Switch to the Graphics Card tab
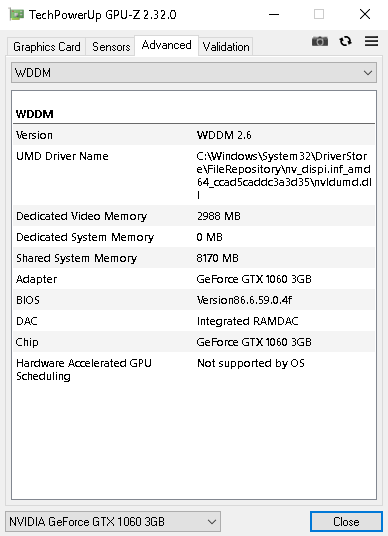Viewport: 388px width, 536px height. pos(46,46)
